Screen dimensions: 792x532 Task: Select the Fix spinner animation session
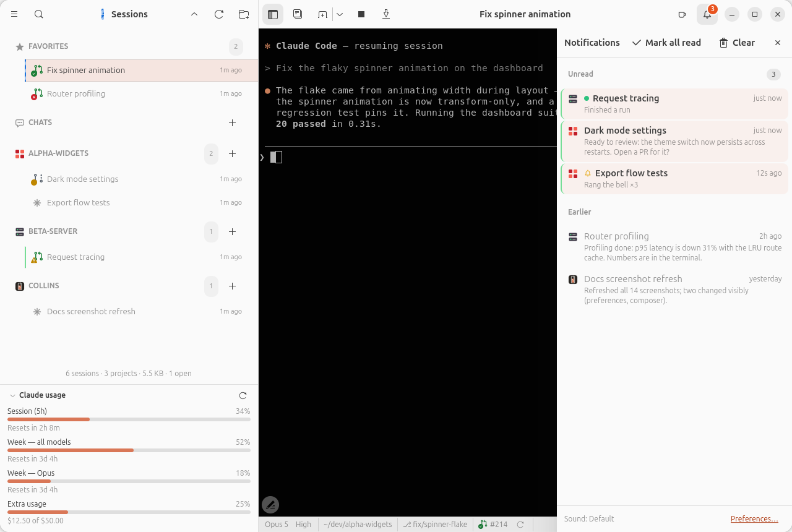[142, 70]
